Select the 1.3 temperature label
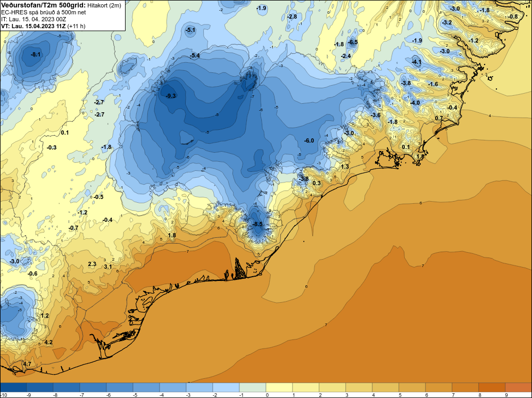 345,167
